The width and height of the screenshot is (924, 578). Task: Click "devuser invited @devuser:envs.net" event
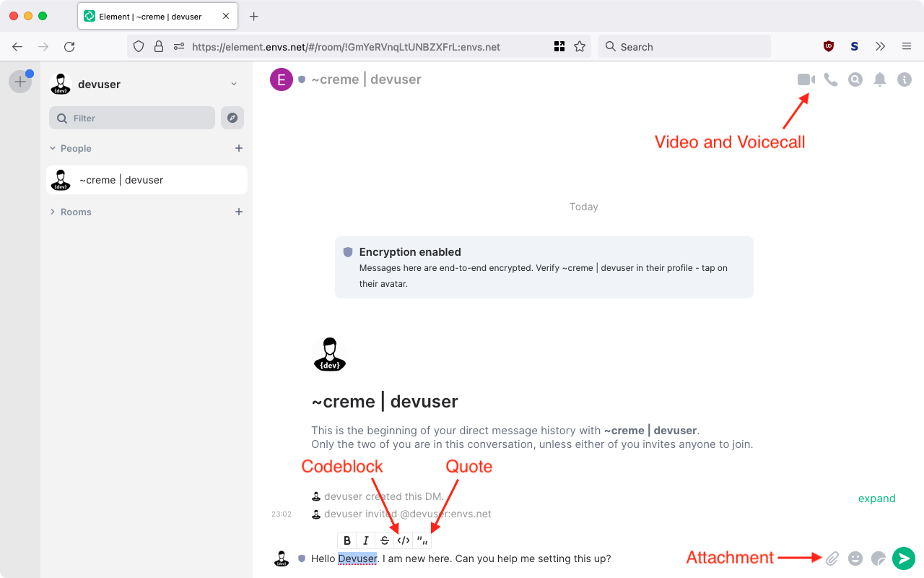(408, 514)
